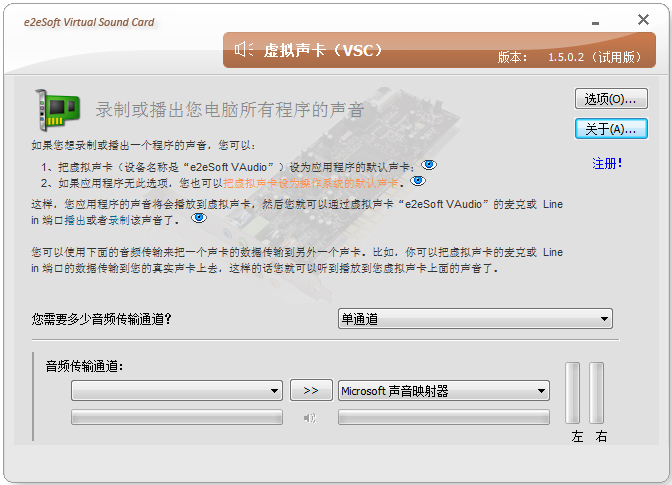
Task: Click the 播出 playback link
Action: point(75,220)
